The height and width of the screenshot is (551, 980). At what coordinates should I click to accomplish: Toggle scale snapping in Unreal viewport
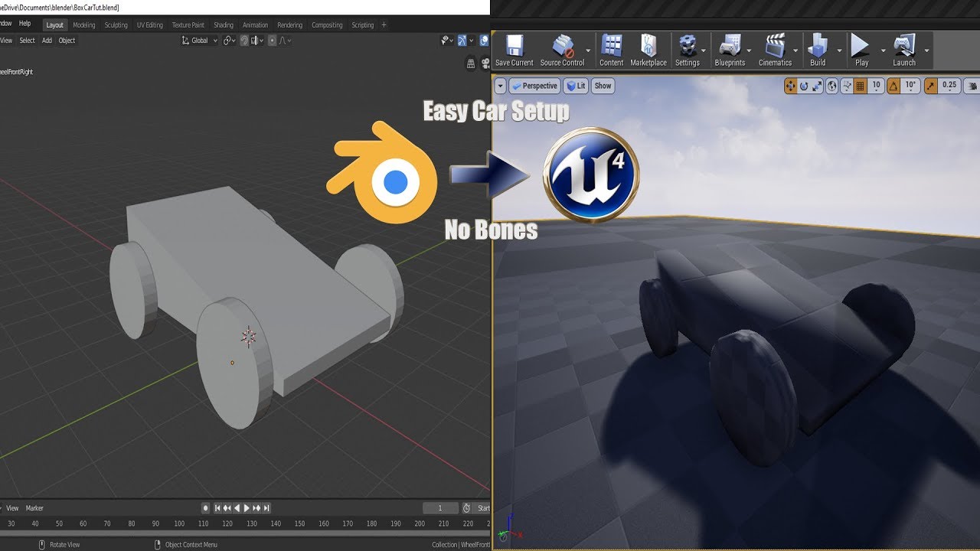pyautogui.click(x=930, y=86)
